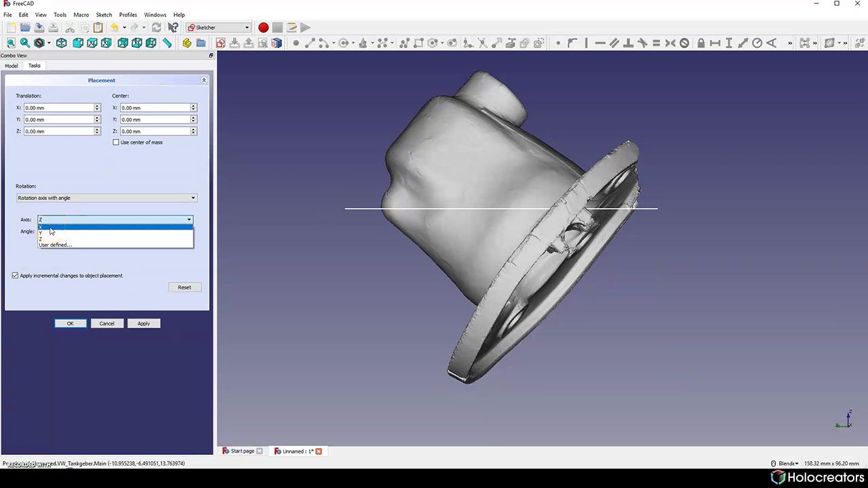Switch to the Model tab

click(x=11, y=65)
